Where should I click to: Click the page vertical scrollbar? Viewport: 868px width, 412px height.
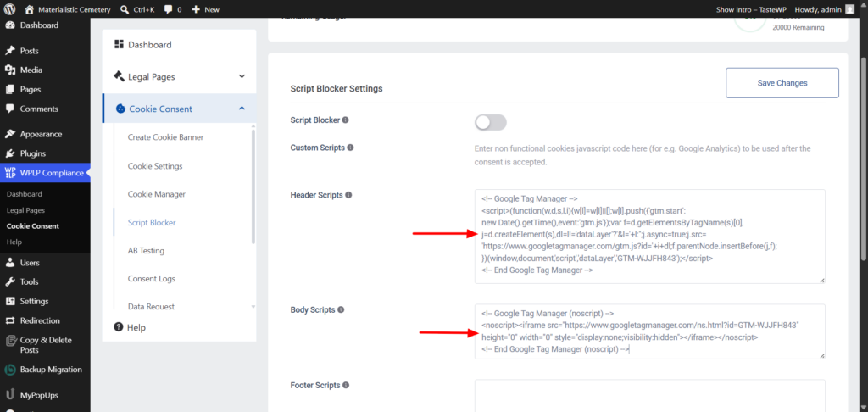point(864,158)
